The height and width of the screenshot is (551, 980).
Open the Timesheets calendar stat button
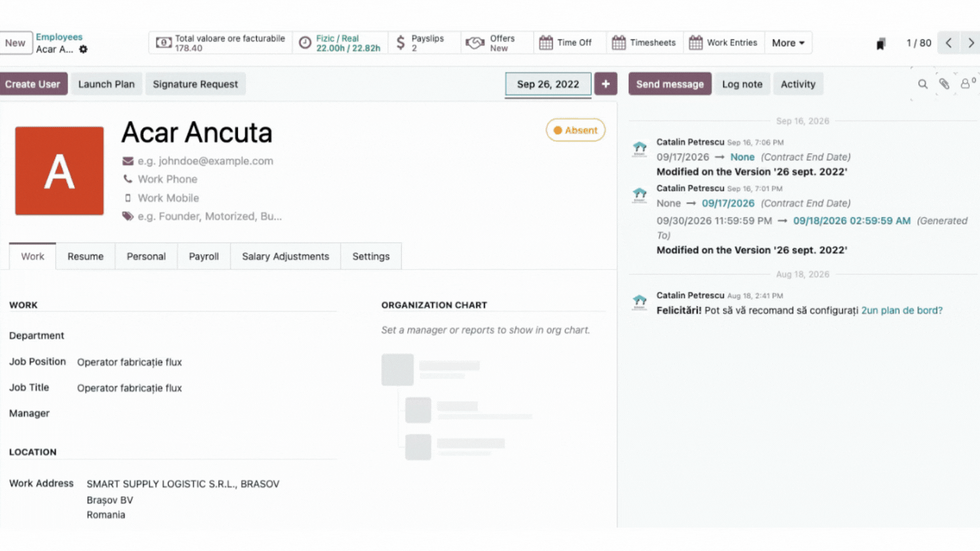pos(645,43)
